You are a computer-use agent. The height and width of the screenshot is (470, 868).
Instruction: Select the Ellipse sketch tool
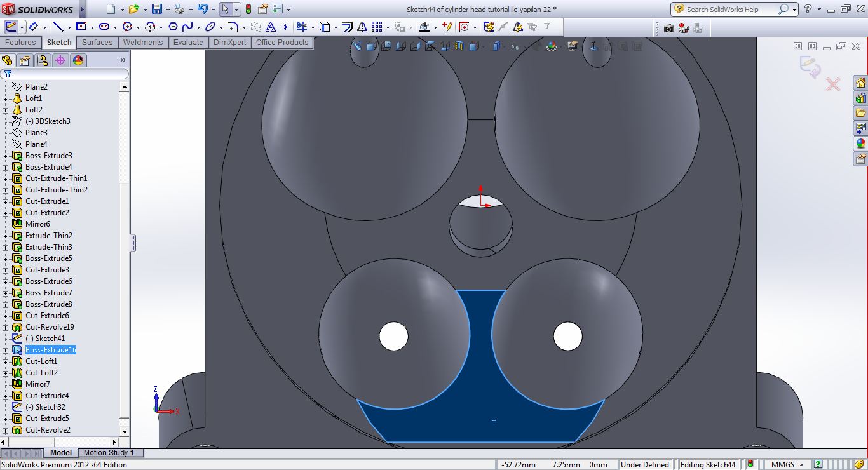(x=210, y=27)
